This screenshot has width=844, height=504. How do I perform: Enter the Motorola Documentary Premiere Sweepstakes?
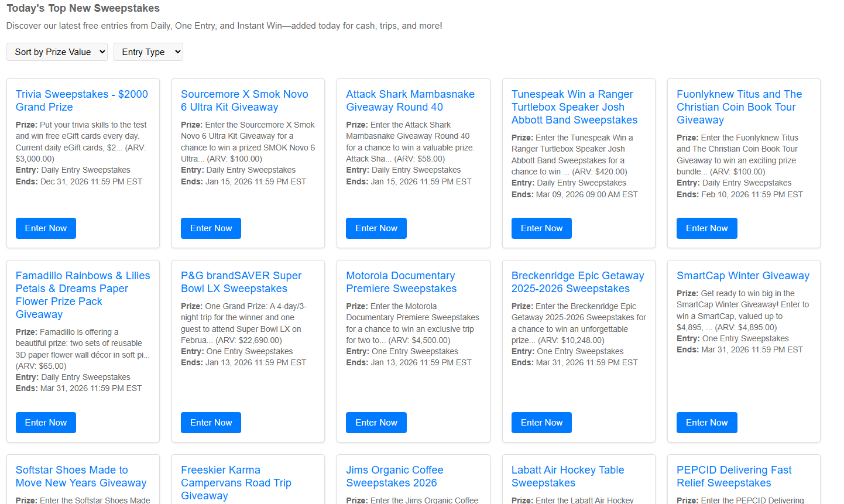coord(376,423)
